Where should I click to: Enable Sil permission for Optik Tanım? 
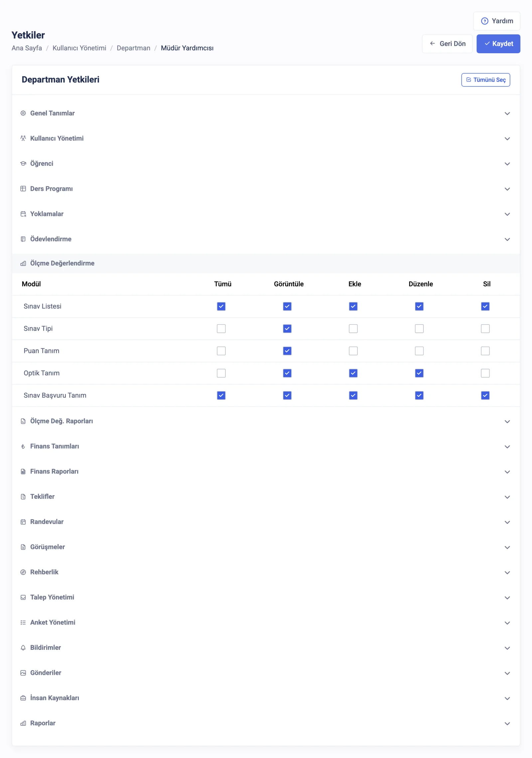[x=485, y=373]
